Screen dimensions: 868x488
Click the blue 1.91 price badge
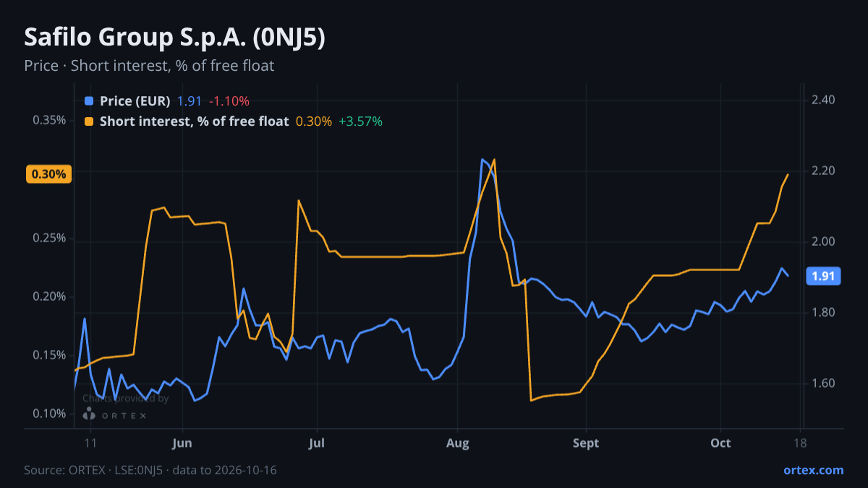(823, 276)
